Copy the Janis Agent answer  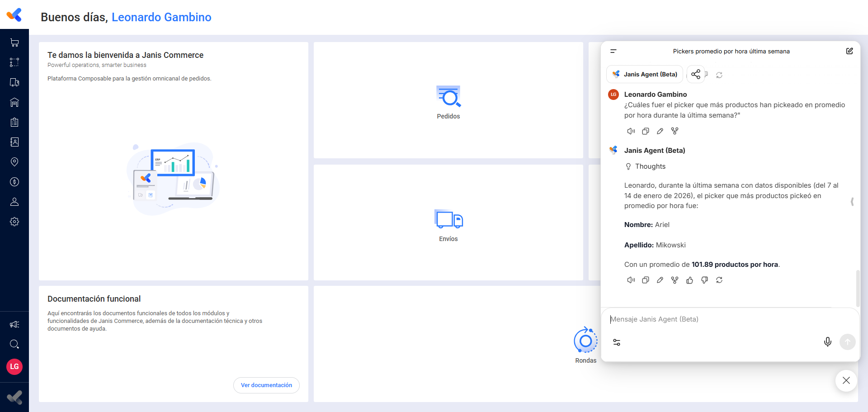(646, 280)
